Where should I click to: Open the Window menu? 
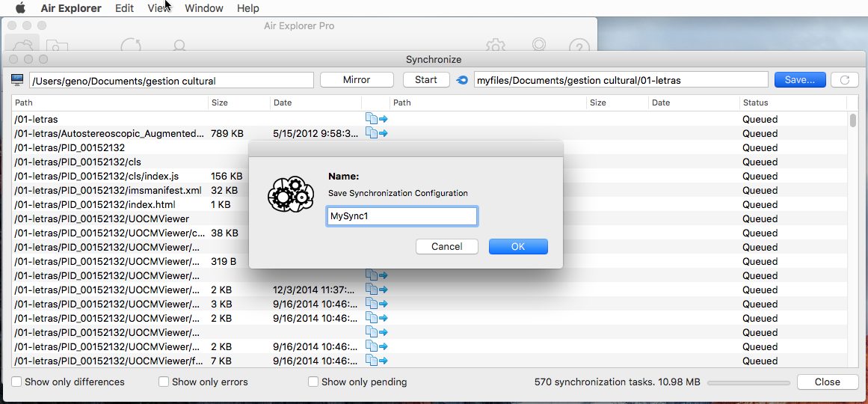pyautogui.click(x=203, y=8)
